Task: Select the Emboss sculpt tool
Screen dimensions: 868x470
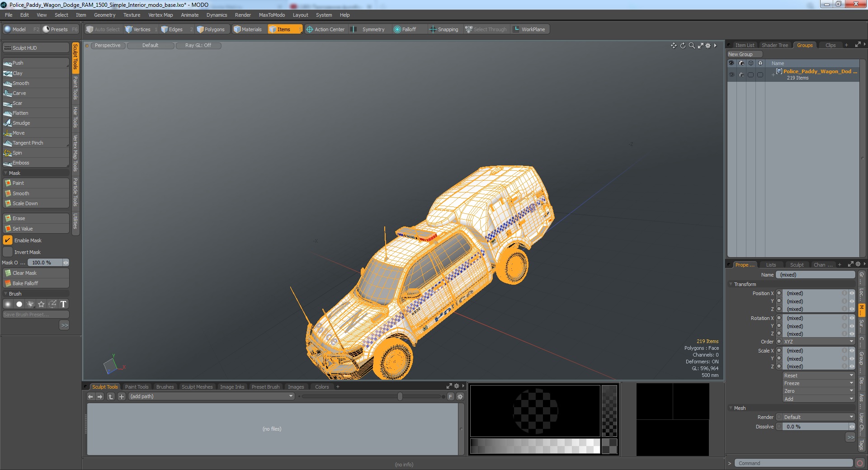Action: coord(36,163)
